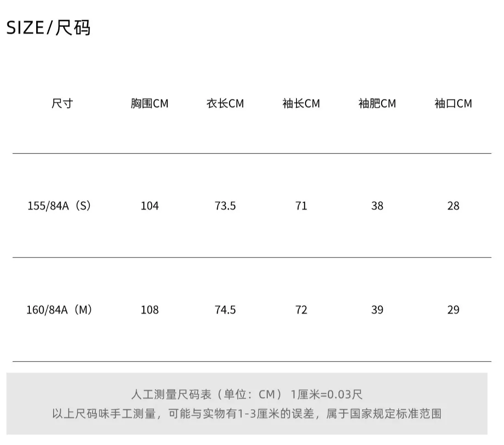Screen dimensions: 504x445
Task: Select the 160/84A (M) size row label
Action: (59, 310)
